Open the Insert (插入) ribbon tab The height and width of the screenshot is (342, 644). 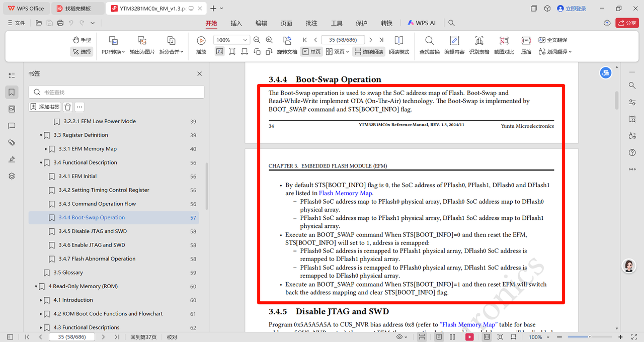pyautogui.click(x=236, y=23)
